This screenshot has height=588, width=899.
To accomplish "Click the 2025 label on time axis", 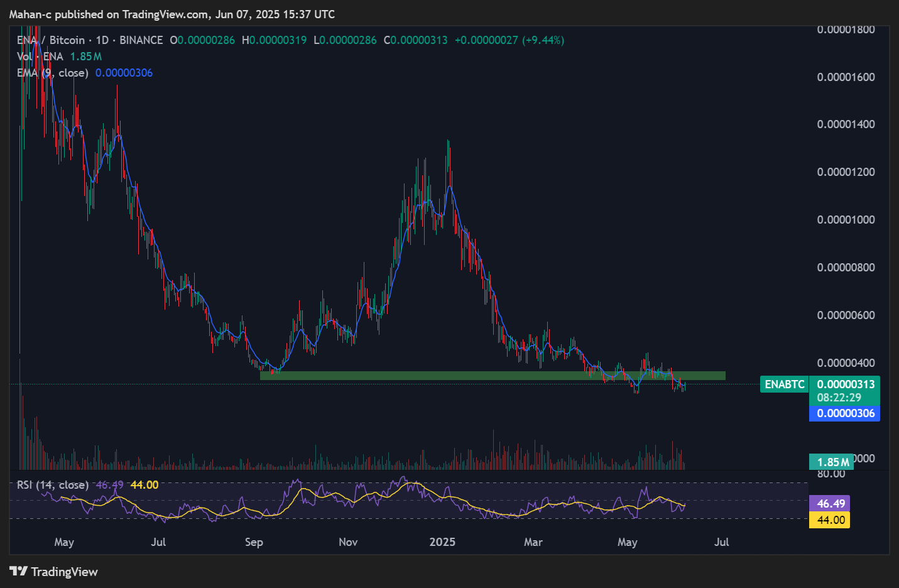I will pyautogui.click(x=442, y=542).
